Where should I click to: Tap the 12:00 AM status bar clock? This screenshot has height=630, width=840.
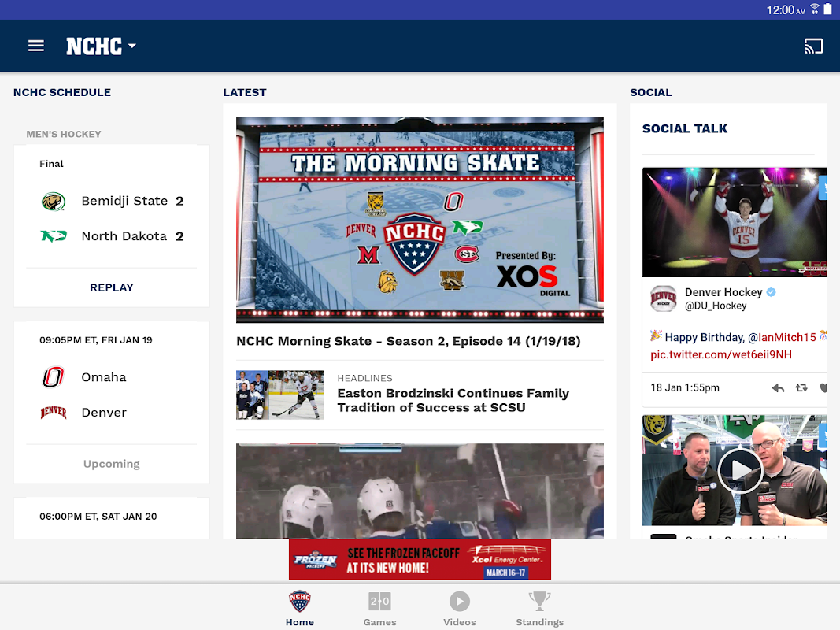tap(786, 9)
